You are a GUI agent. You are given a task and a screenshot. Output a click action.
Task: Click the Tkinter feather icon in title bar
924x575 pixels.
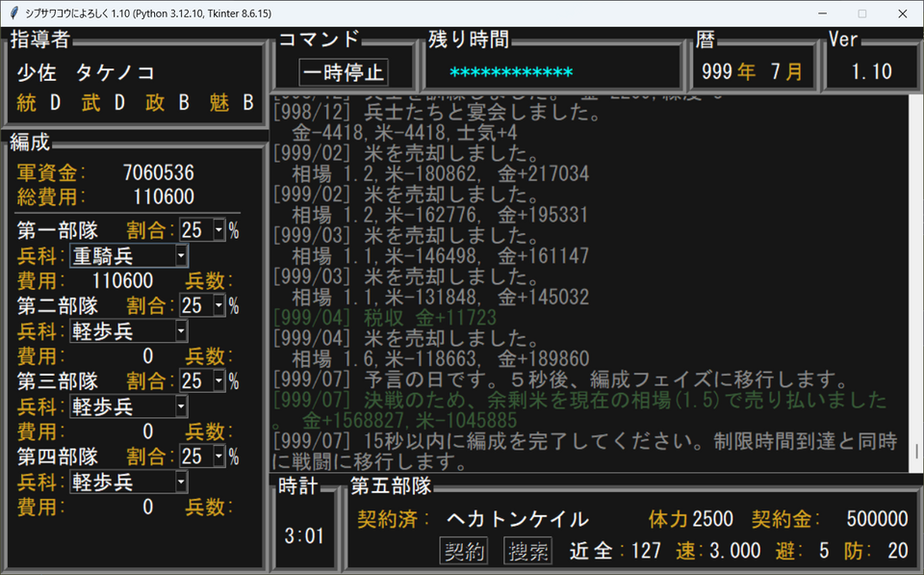pyautogui.click(x=13, y=13)
